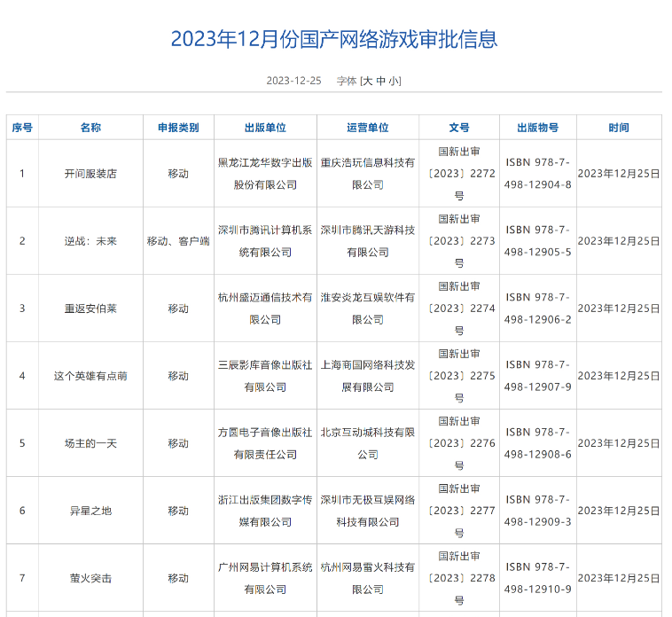
Task: Select the game name 逆战：未来
Action: click(x=90, y=241)
